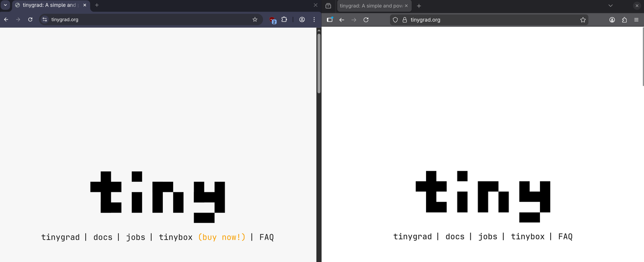Viewport: 644px width, 262px height.
Task: Click the Chrome page vertical scrollbar
Action: pyautogui.click(x=319, y=63)
